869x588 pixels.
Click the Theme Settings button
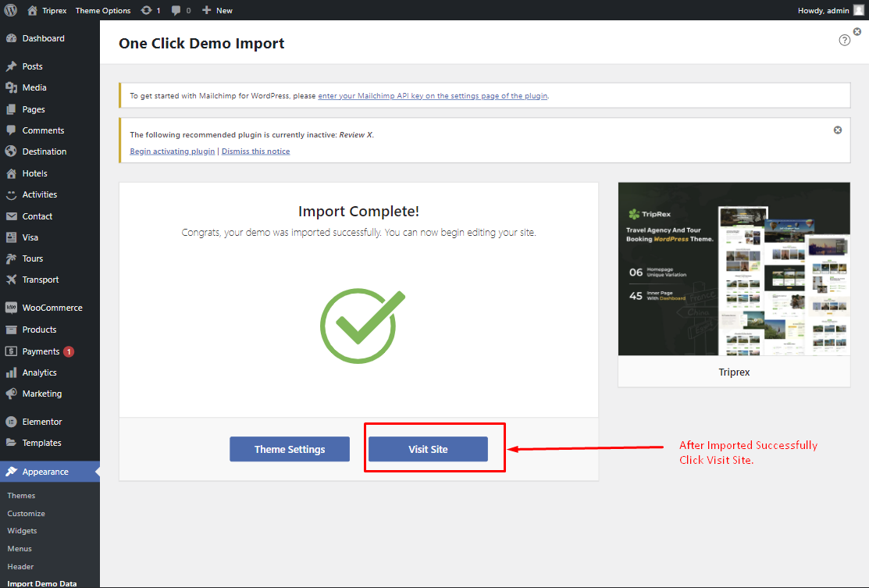point(290,449)
